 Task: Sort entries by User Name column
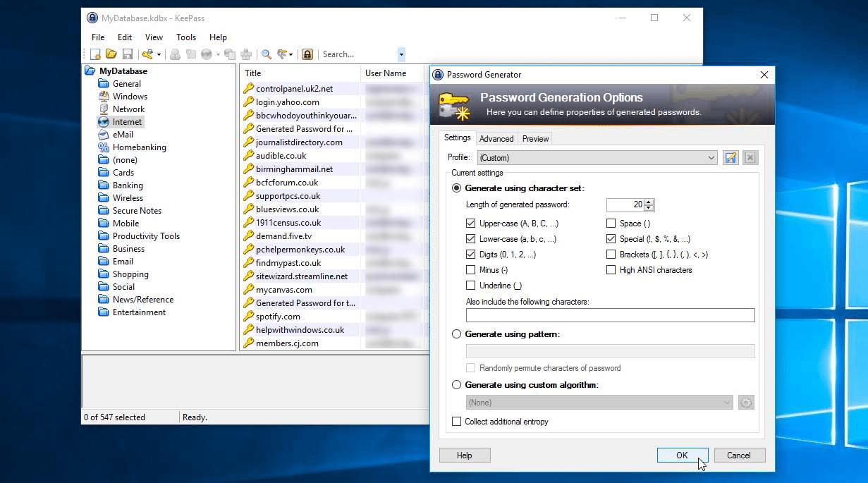click(395, 73)
